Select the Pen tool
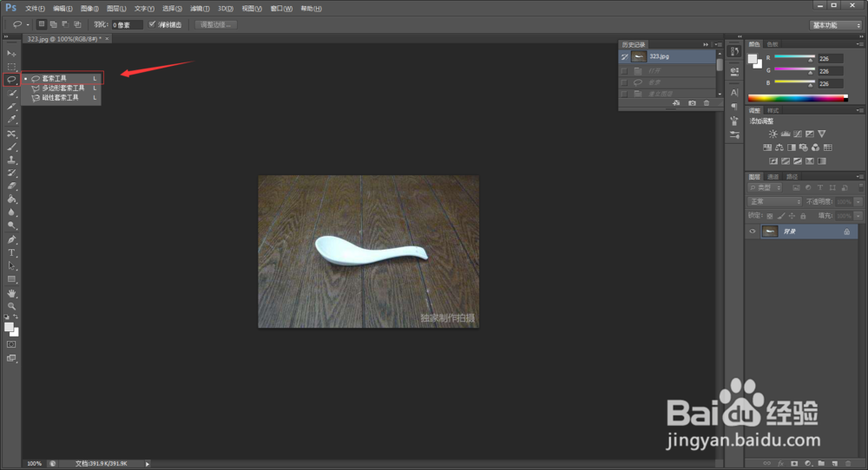Image resolution: width=868 pixels, height=470 pixels. [x=11, y=239]
